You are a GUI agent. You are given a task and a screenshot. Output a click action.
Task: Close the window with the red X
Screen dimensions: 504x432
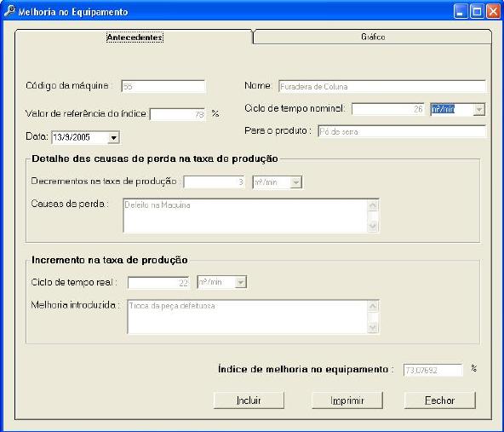[x=493, y=12]
